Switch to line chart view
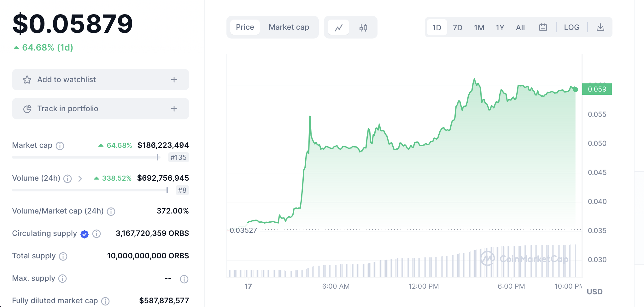 (x=338, y=27)
